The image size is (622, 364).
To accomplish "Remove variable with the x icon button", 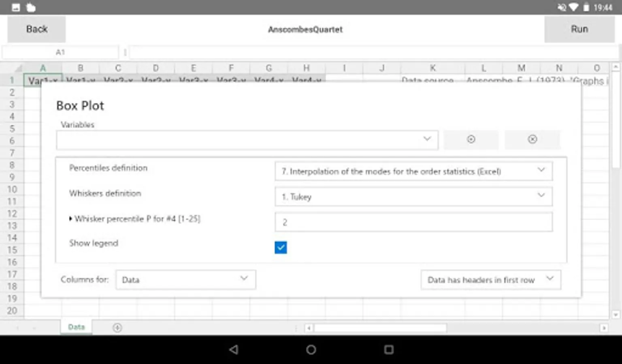I will pyautogui.click(x=533, y=140).
